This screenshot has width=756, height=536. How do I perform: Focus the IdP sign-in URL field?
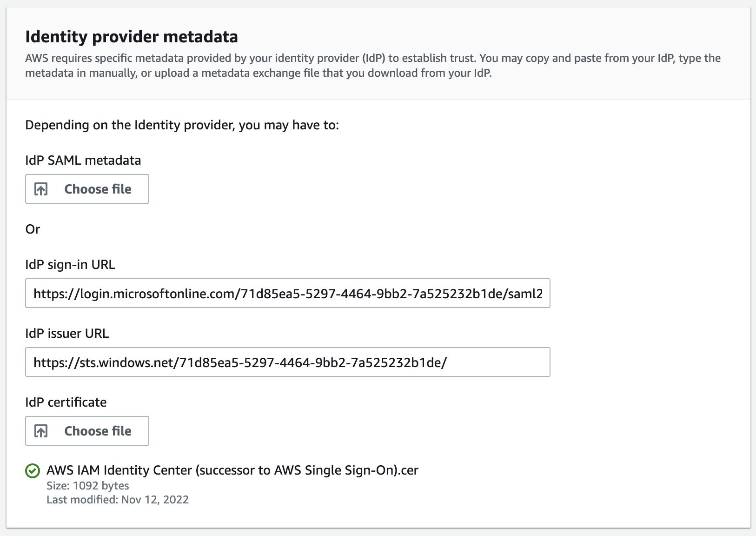click(288, 293)
